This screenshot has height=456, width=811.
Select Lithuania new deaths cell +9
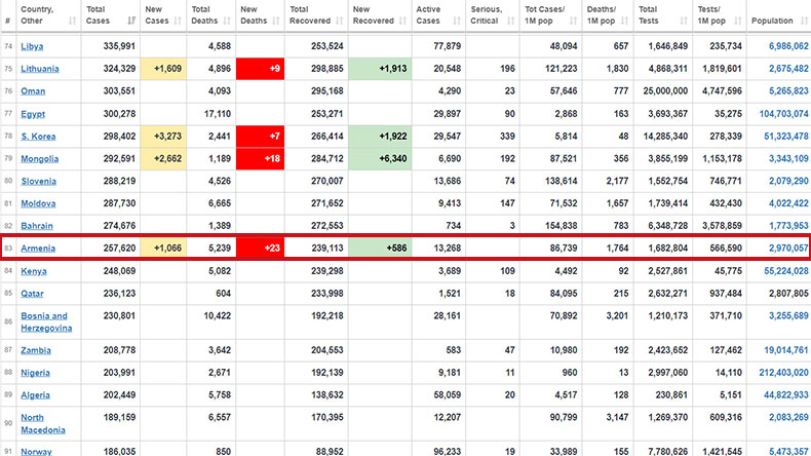(x=260, y=69)
